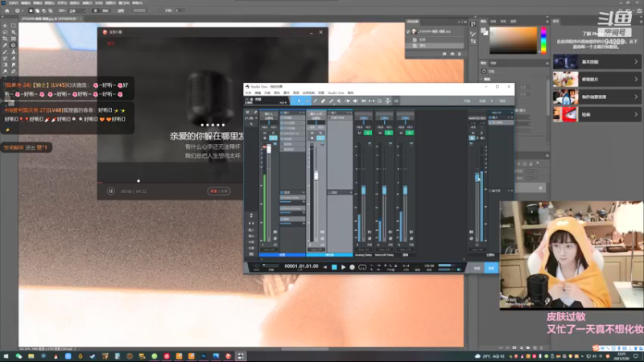Mute the second mixer channel in Studio One

[312, 133]
